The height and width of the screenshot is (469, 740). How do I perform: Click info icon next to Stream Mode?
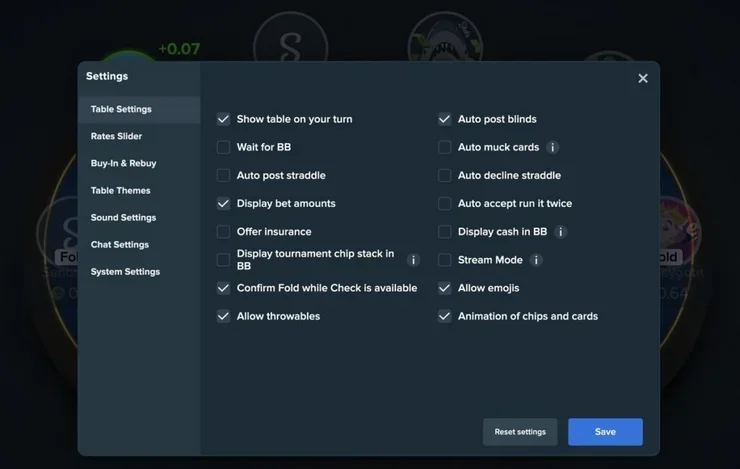click(x=537, y=260)
